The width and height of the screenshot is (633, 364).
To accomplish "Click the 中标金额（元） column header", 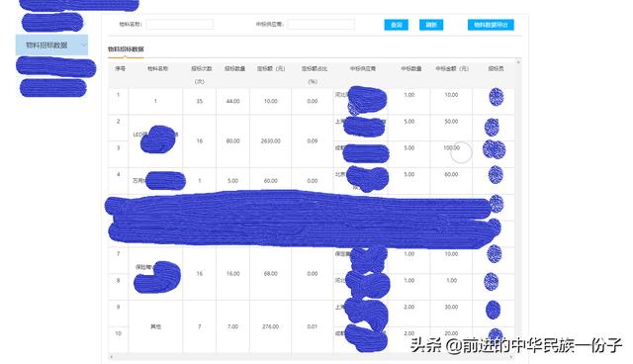I will coord(452,68).
